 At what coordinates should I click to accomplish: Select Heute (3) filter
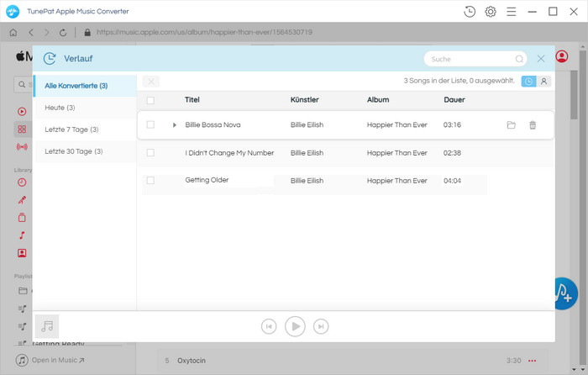86,108
